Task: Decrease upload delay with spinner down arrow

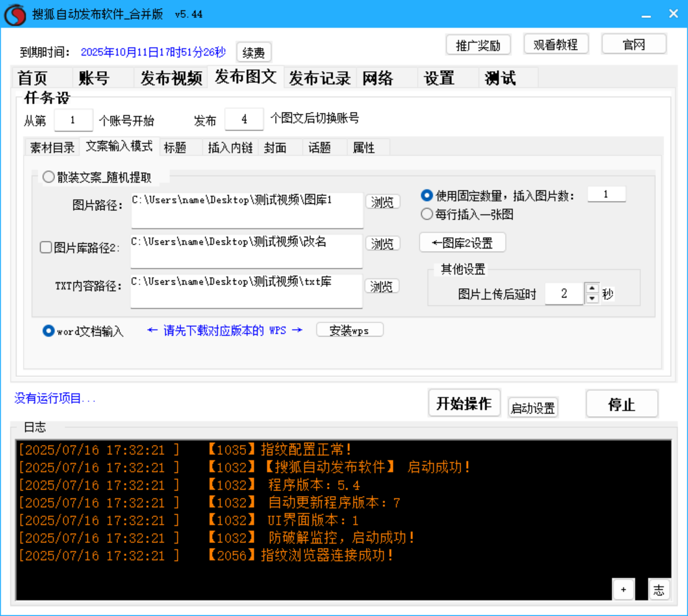Action: pos(592,299)
